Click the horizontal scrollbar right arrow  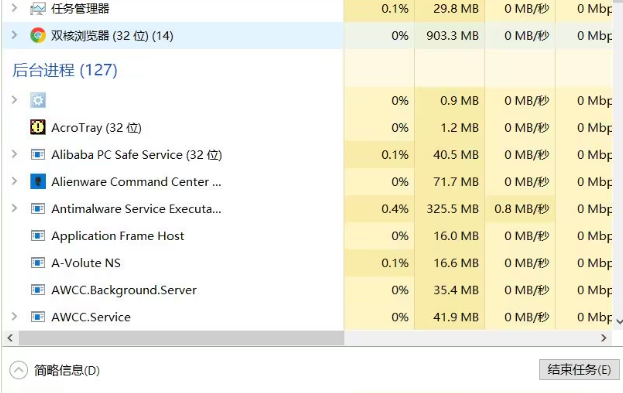[x=604, y=338]
